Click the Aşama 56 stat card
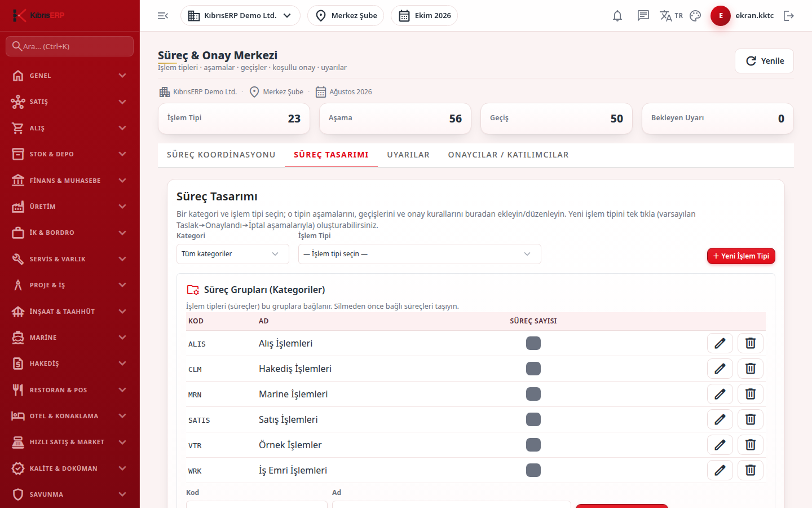 (395, 119)
